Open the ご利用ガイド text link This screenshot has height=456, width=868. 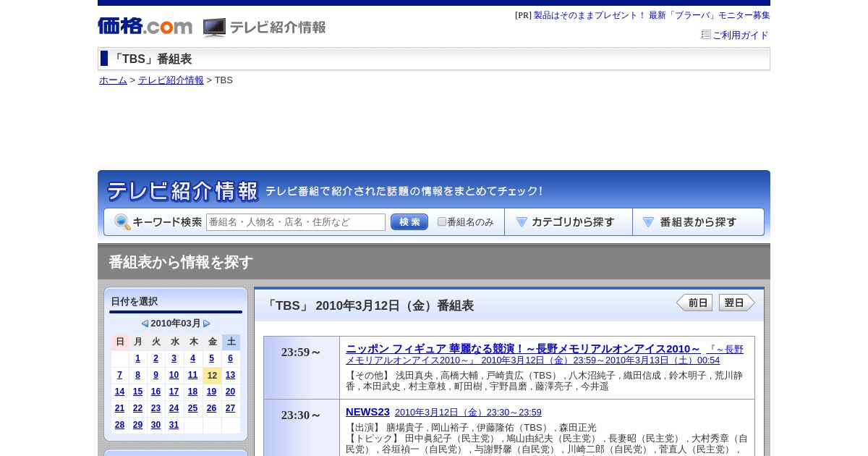click(x=741, y=35)
